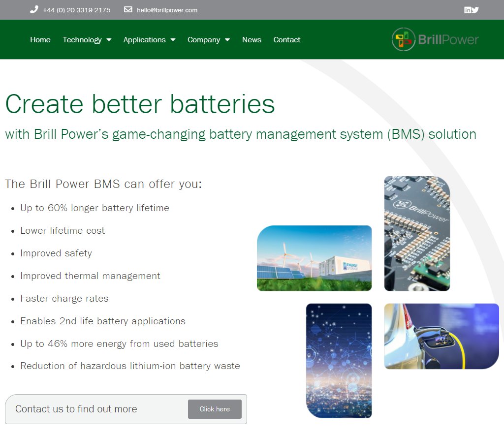Viewport: 504px width, 435px height.
Task: Open the city network lights image
Action: (339, 361)
